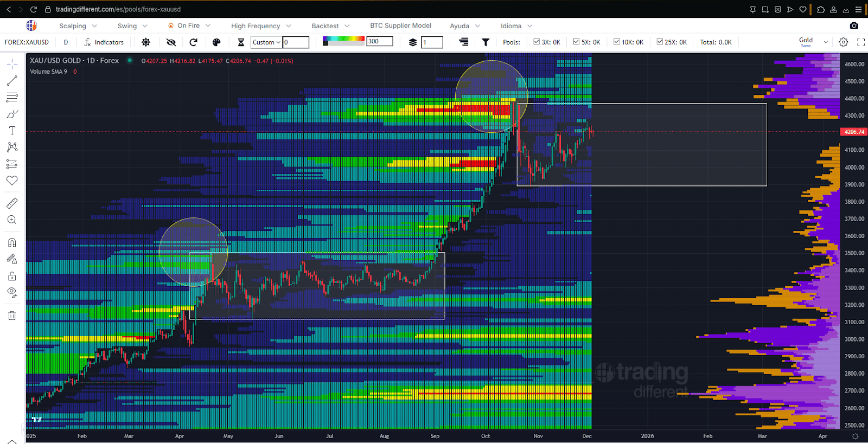This screenshot has height=444, width=868.
Task: Click the browser address bar URL
Action: coord(118,9)
